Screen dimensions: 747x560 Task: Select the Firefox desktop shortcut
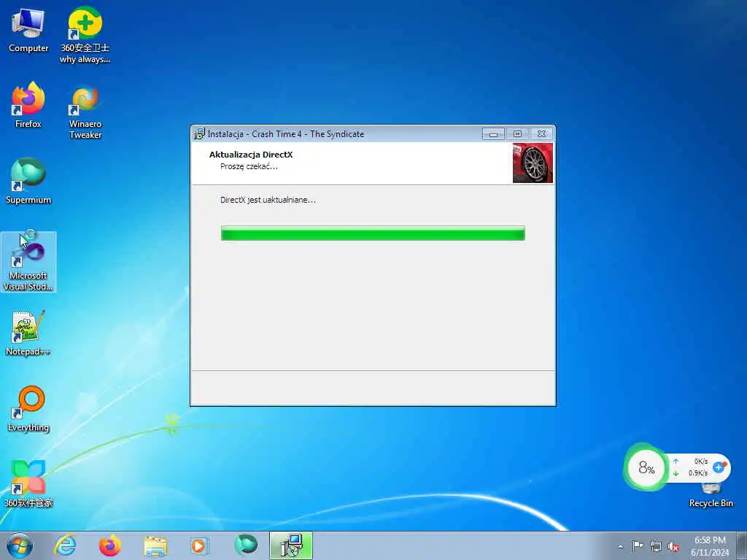pos(28,105)
